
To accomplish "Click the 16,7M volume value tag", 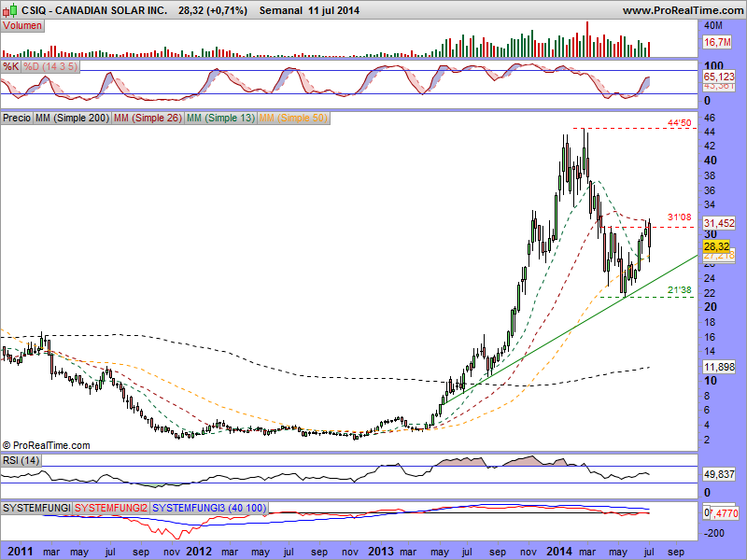I will (717, 42).
